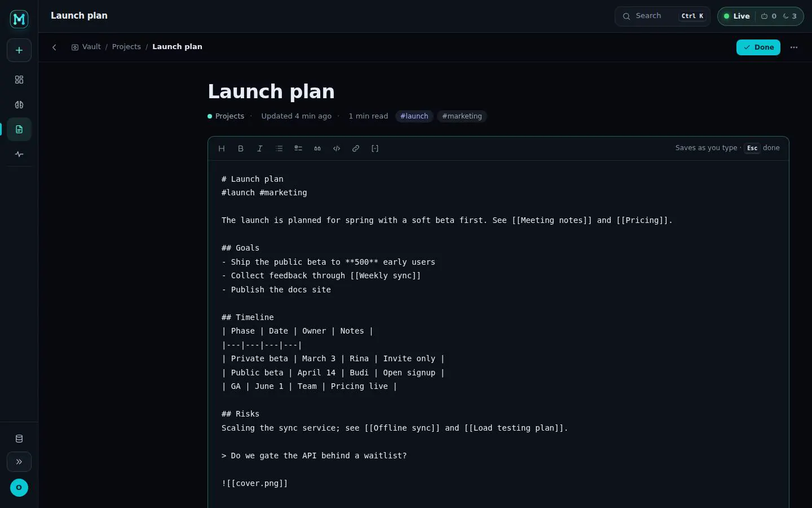
Task: Create a new note with the plus button
Action: click(x=19, y=50)
